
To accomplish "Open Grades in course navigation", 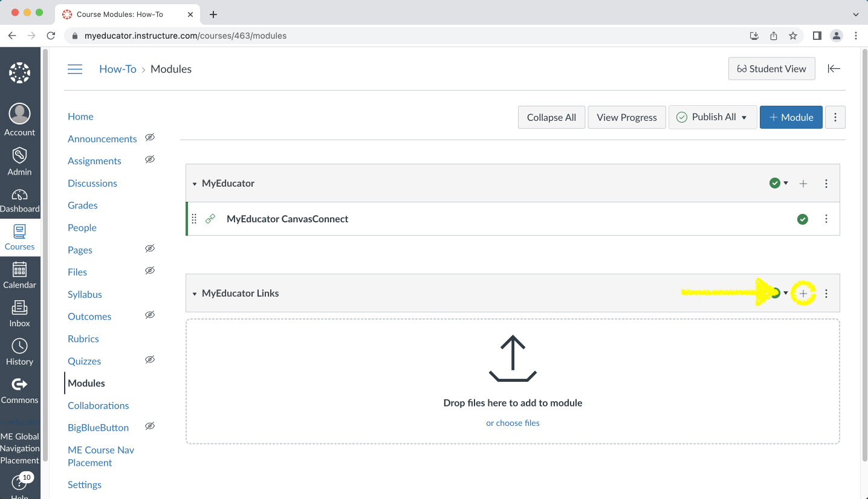I will point(83,205).
